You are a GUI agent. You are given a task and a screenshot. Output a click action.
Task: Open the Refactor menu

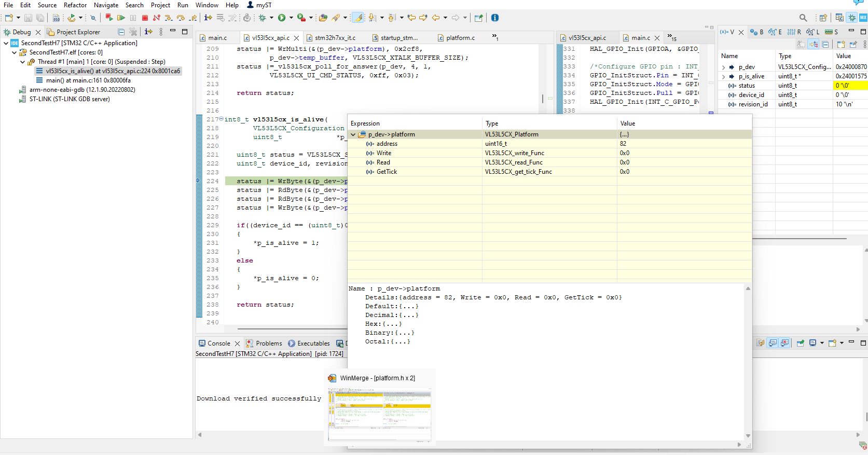click(x=75, y=5)
